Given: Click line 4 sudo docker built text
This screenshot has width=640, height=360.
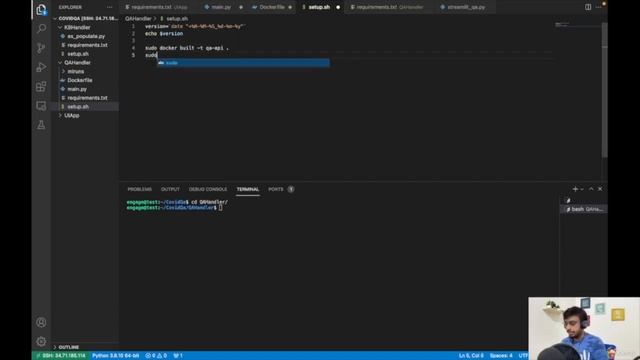Looking at the screenshot, I should (187, 48).
